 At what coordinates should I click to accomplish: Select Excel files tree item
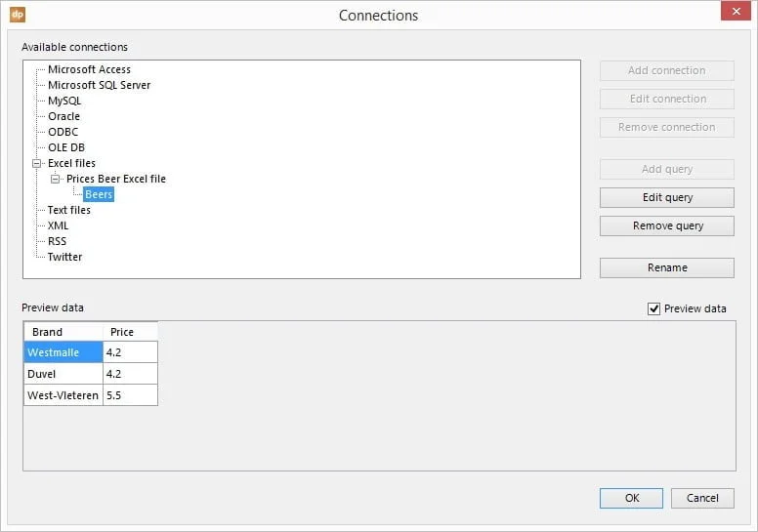pos(71,163)
